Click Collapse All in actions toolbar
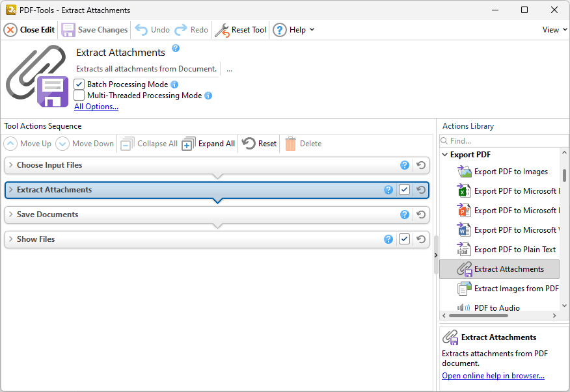 148,144
